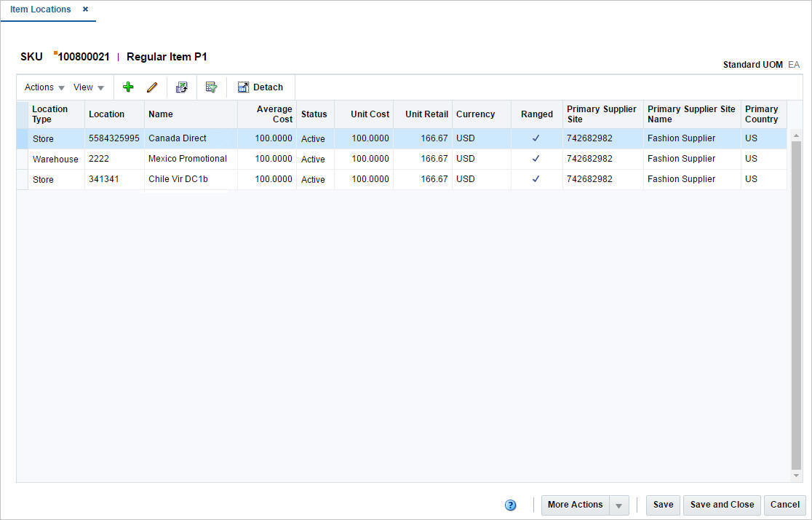Select row header of Chile Vir DC1b row

pyautogui.click(x=23, y=179)
